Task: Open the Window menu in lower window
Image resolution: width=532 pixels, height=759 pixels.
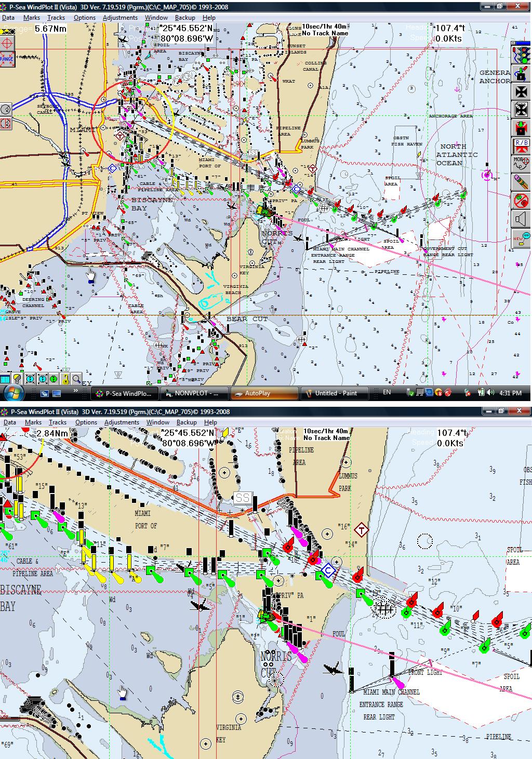Action: [157, 422]
